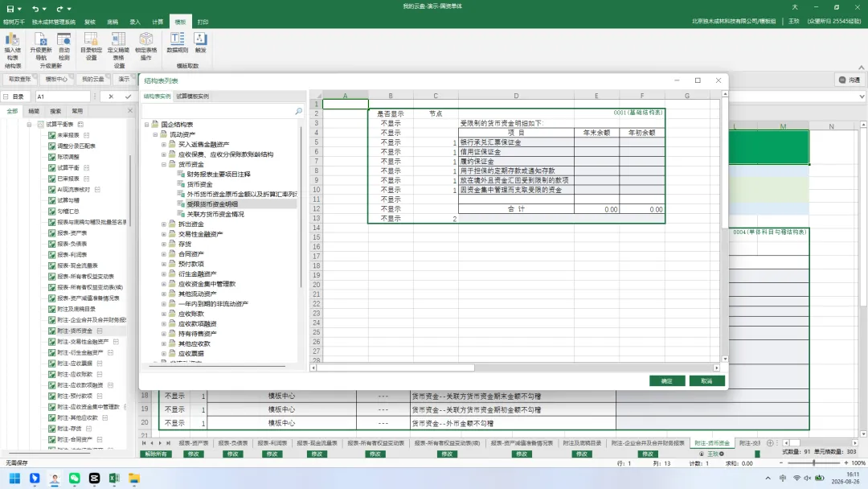Open 升级更新导航 in the ribbon

40,46
